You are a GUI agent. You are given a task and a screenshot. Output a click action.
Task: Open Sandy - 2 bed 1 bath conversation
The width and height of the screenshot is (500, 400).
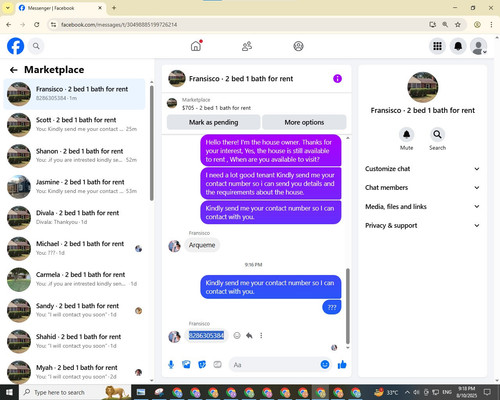[74, 310]
